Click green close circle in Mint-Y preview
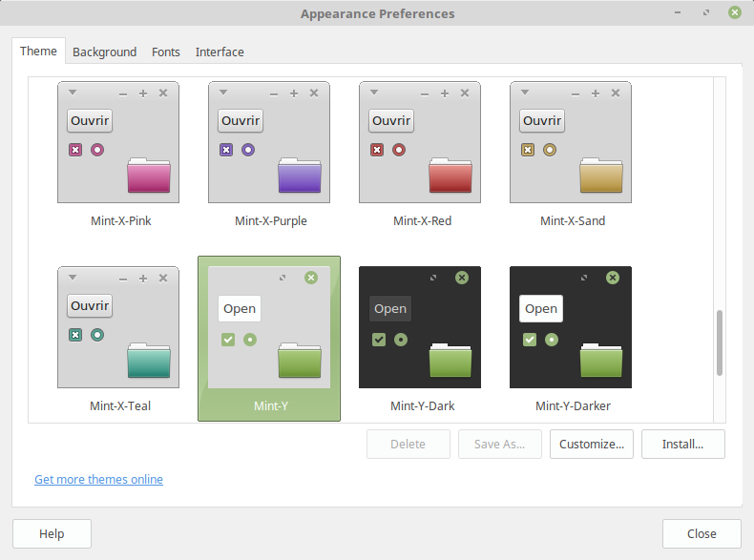Viewport: 754px width, 560px height. (311, 278)
